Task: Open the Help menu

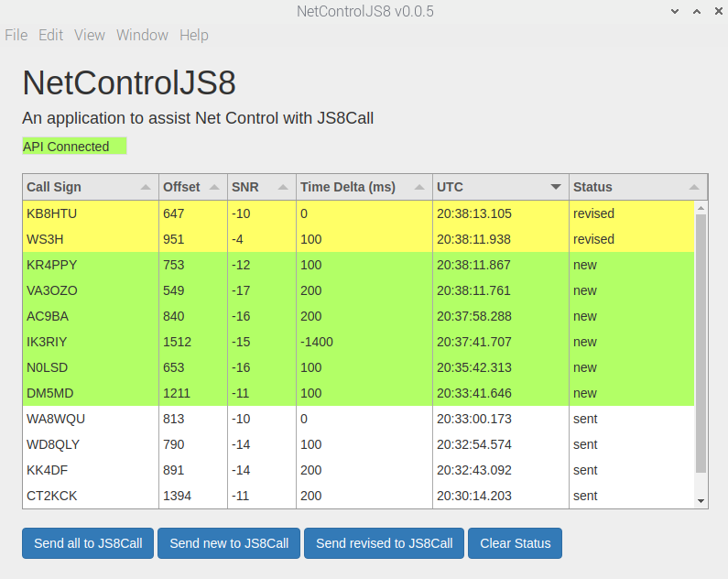Action: coord(194,35)
